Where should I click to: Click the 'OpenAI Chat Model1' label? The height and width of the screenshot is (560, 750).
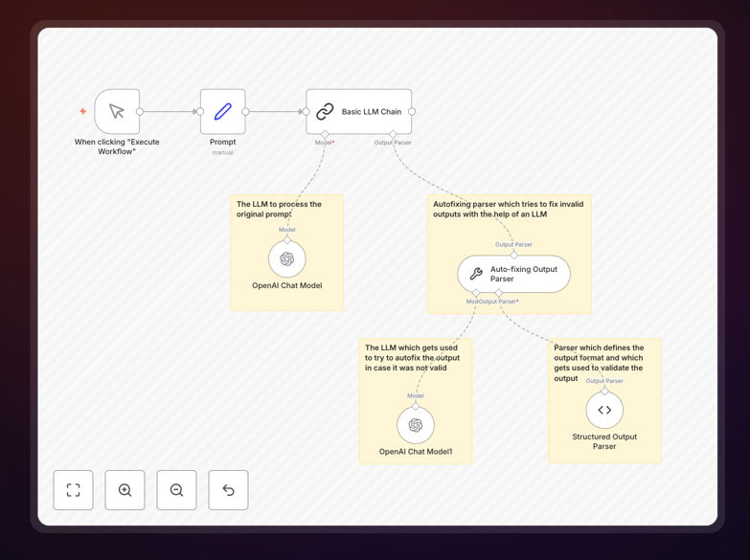pyautogui.click(x=416, y=452)
